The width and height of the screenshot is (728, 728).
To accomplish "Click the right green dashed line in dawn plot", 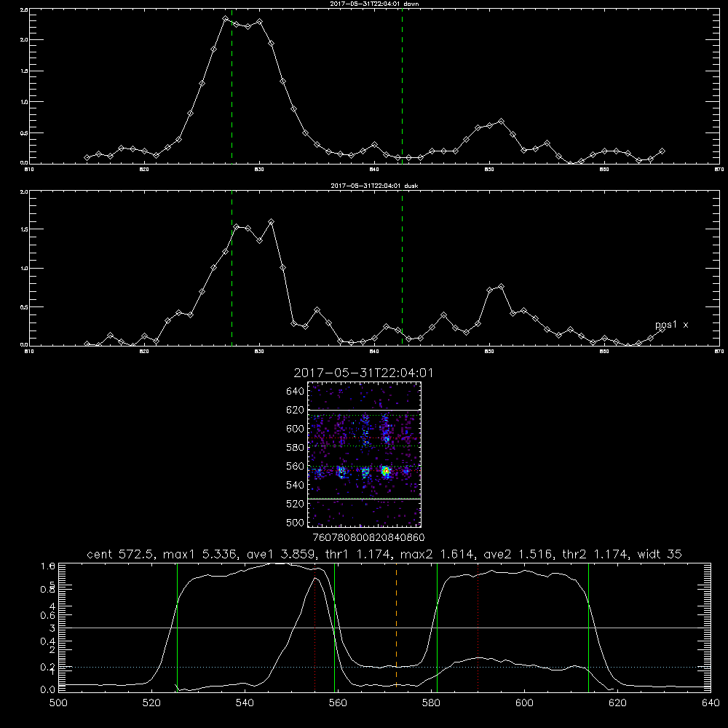I will [x=402, y=87].
